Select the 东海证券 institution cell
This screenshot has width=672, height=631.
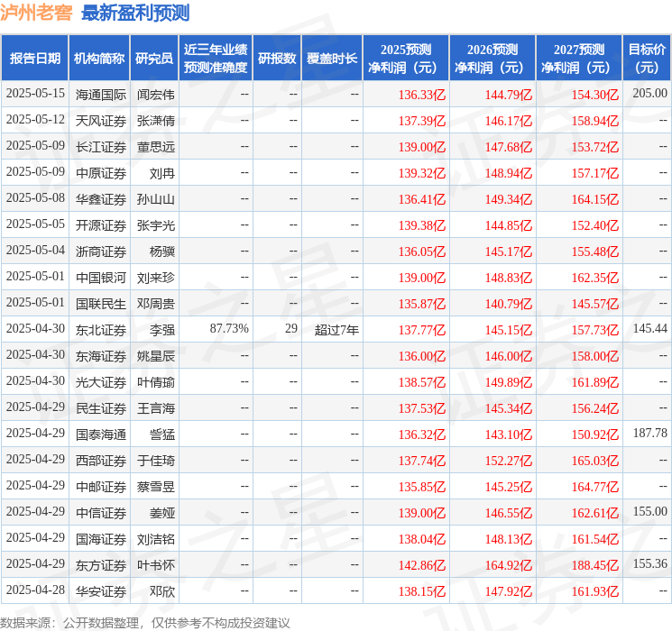coord(101,356)
